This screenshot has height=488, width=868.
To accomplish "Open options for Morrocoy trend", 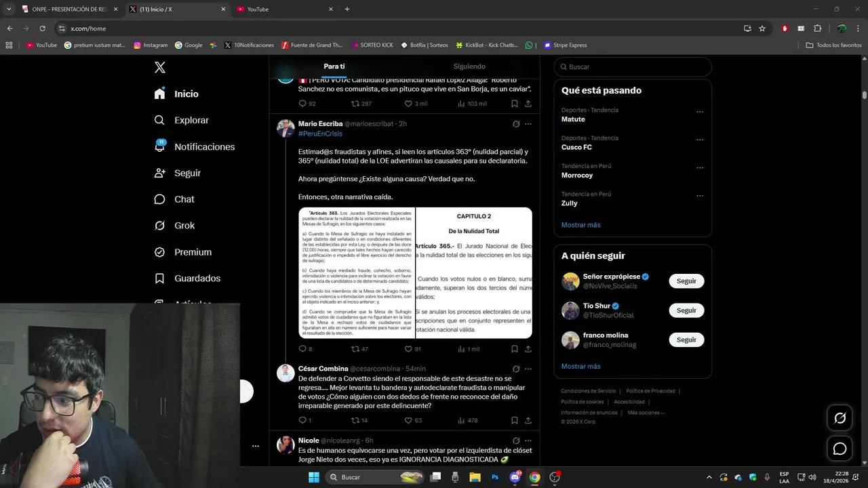I will [x=700, y=168].
